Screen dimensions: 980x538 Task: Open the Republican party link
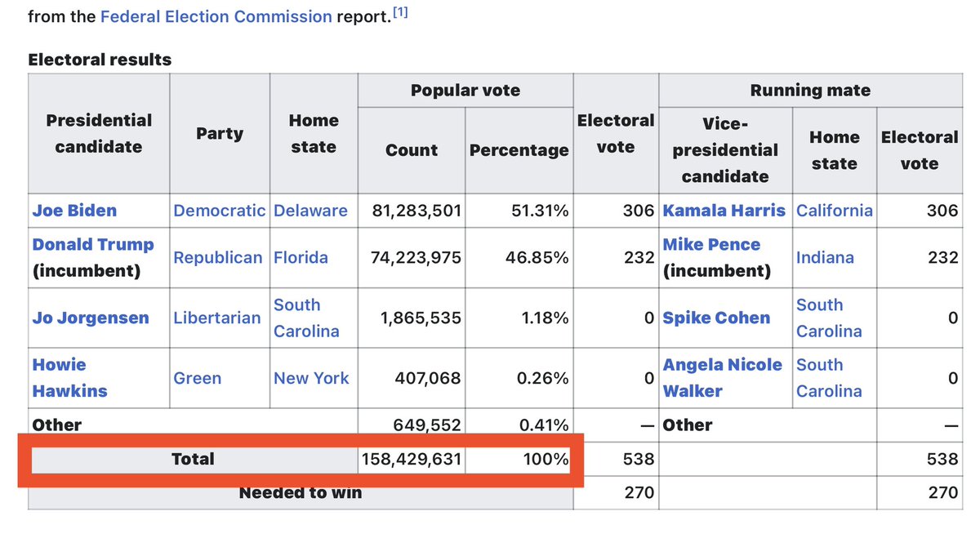218,258
